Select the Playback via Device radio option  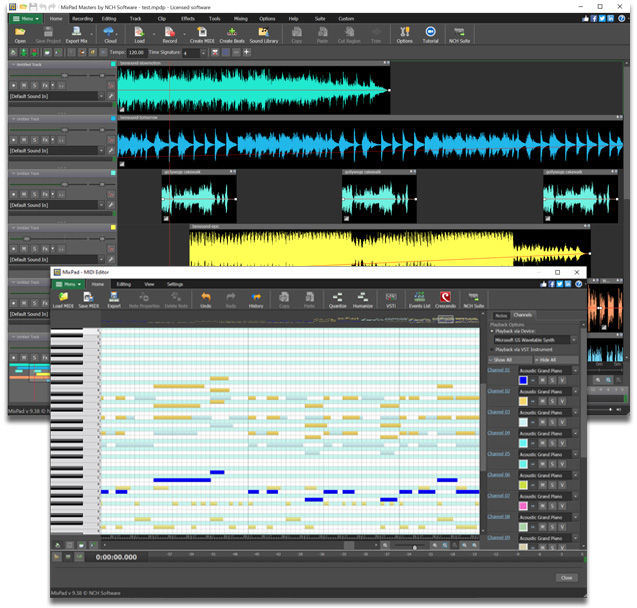492,331
